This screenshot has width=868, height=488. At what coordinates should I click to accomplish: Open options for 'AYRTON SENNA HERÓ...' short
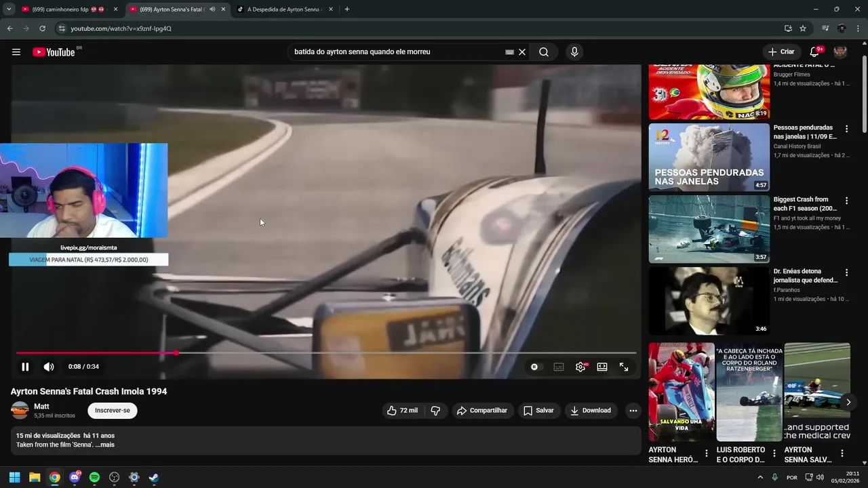tap(707, 453)
